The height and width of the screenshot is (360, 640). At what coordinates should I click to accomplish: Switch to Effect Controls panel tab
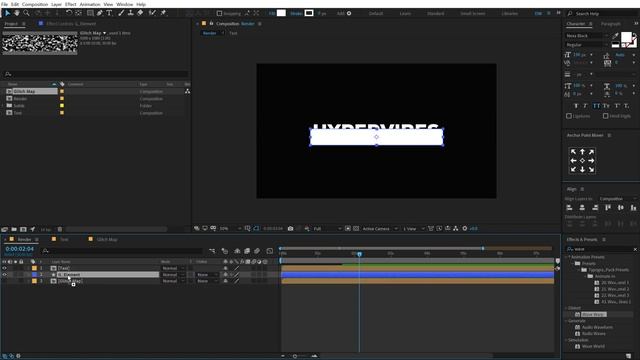[71, 24]
